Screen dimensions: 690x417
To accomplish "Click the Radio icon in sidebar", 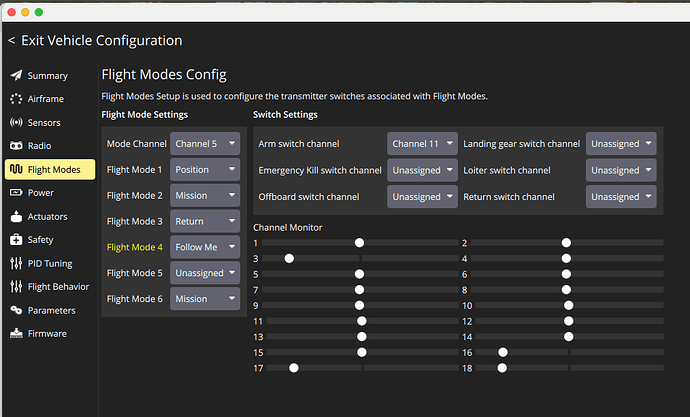I will tap(16, 146).
